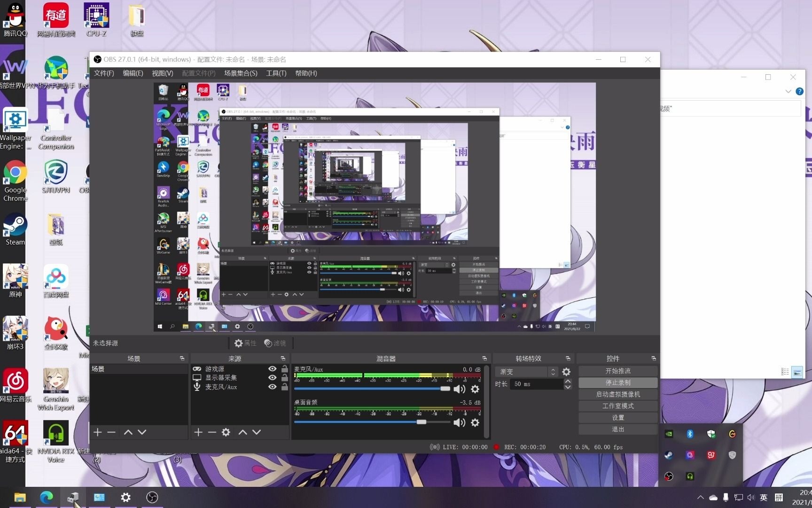Select 显示器采集 source row
The width and height of the screenshot is (812, 508).
point(240,378)
